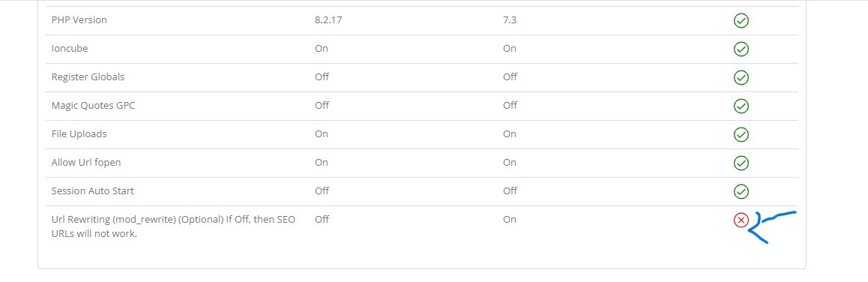This screenshot has width=868, height=282.
Task: Click the Session Auto Start check icon
Action: [741, 191]
